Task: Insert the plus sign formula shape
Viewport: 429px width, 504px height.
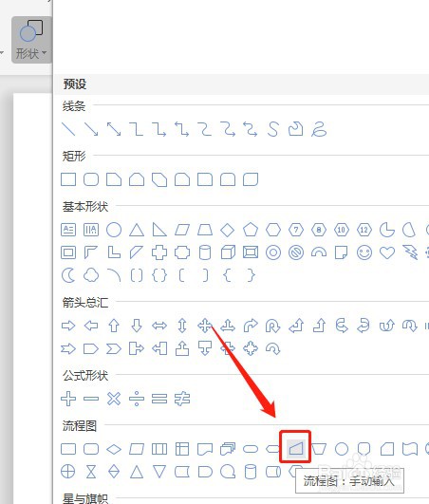Action: (x=68, y=399)
